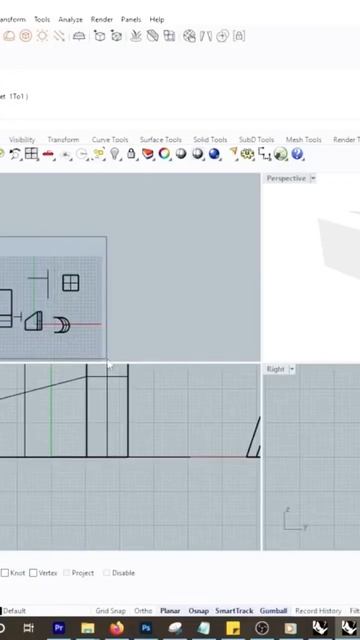Click the Right viewport title
This screenshot has height=640, width=360.
(276, 369)
